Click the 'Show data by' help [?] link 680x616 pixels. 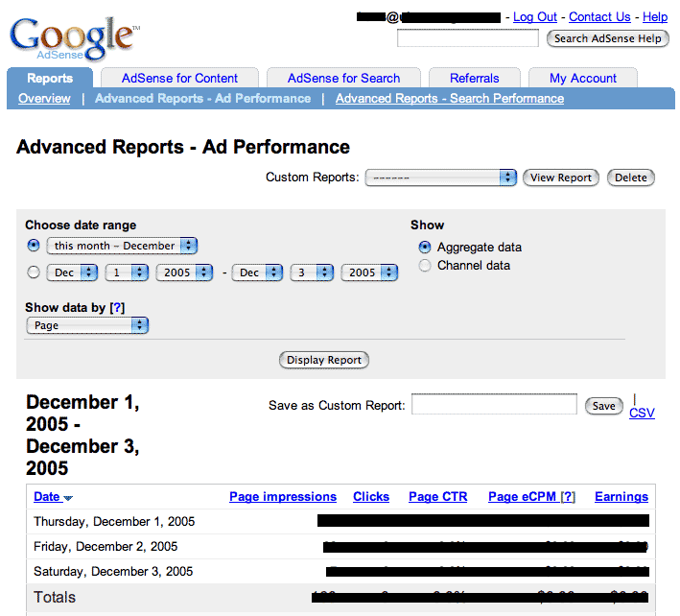point(117,308)
